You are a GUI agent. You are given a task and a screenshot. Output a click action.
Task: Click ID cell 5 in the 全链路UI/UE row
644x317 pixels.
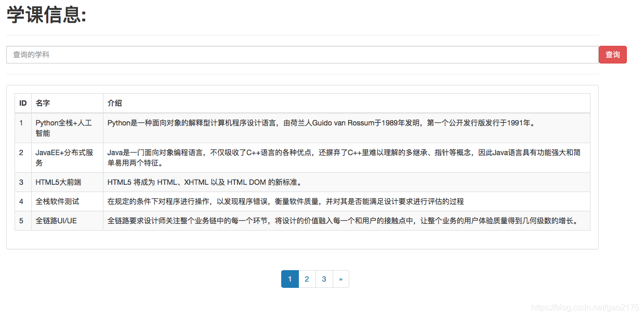pos(23,221)
